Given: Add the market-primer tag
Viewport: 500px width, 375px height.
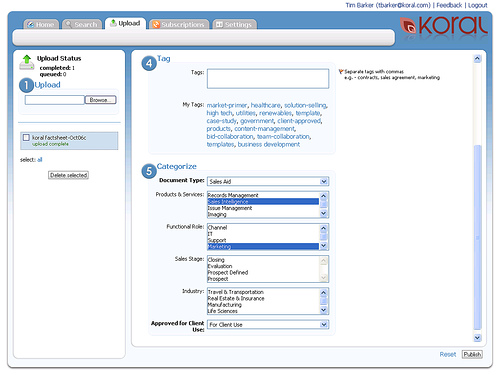Looking at the screenshot, I should (x=227, y=105).
